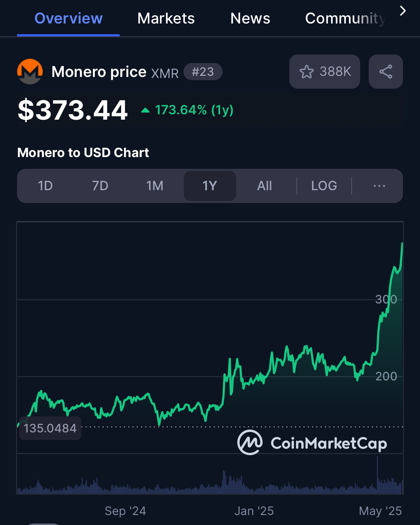Tap the green price-change triangle
This screenshot has width=420, height=525.
pyautogui.click(x=145, y=110)
